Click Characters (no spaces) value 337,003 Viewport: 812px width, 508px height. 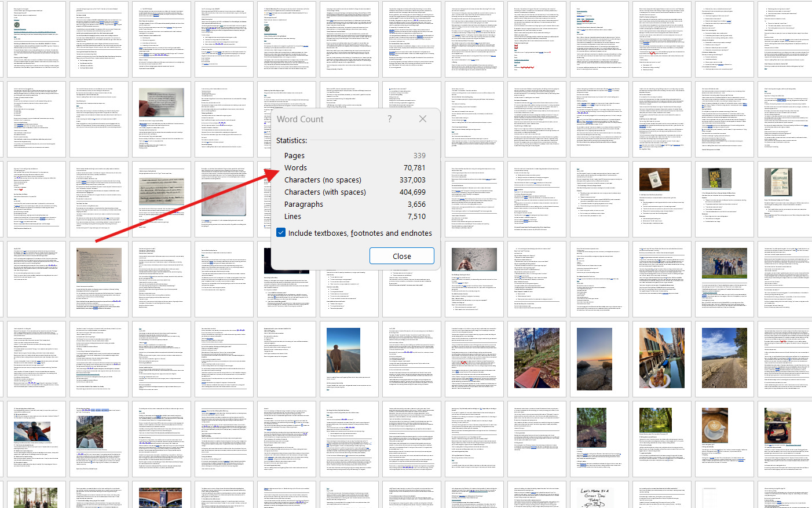click(x=412, y=180)
